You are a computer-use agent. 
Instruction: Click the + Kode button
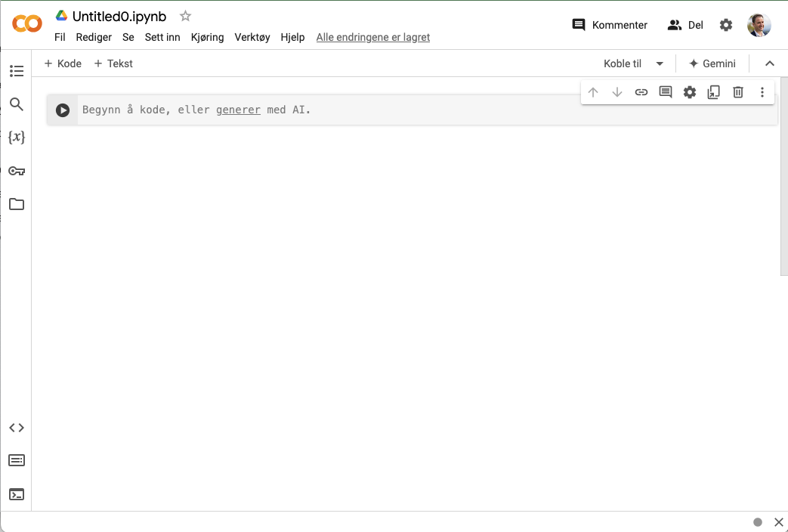(63, 63)
